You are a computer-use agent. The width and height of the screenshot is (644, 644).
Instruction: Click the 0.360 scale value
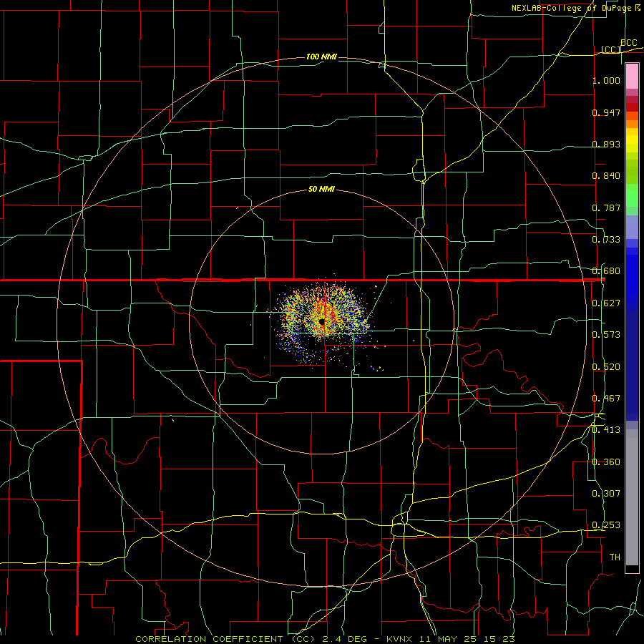[x=606, y=462]
